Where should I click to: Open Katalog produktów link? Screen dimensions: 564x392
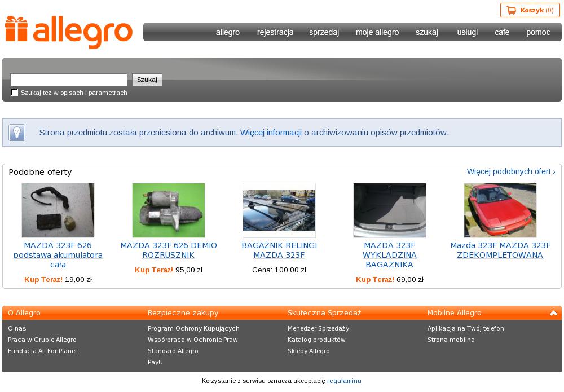316,340
